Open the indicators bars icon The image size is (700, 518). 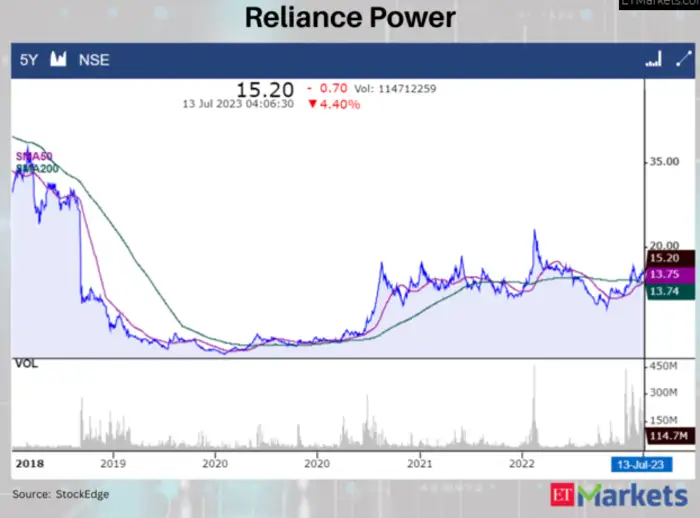654,60
